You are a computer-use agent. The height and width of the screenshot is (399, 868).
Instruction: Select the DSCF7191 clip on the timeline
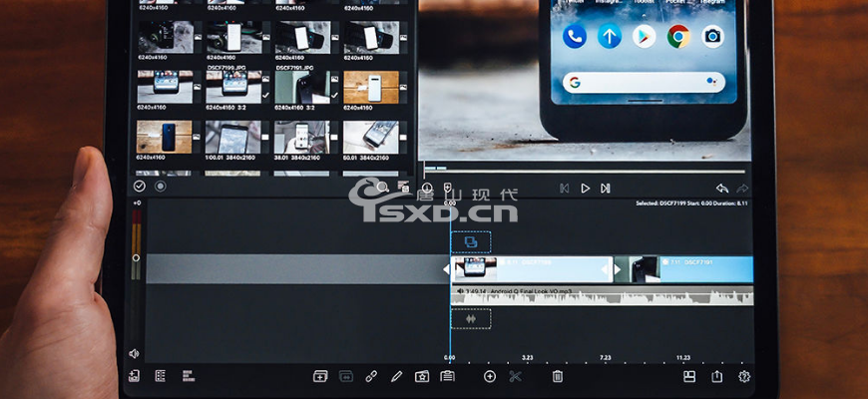point(684,269)
